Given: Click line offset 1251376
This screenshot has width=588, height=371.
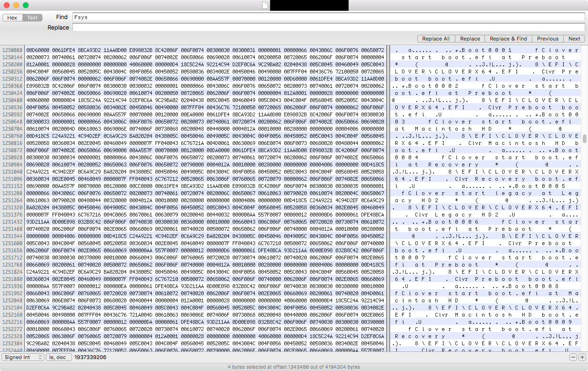Looking at the screenshot, I should 12,215.
